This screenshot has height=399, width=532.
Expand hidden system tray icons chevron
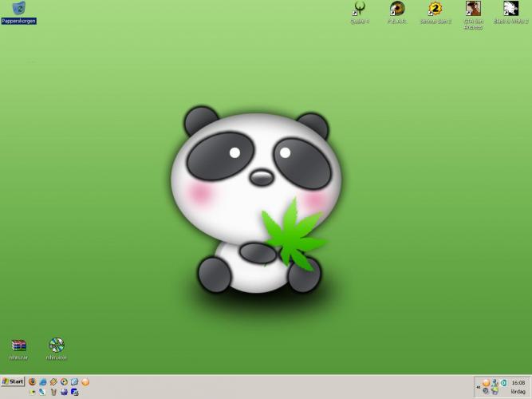point(479,387)
